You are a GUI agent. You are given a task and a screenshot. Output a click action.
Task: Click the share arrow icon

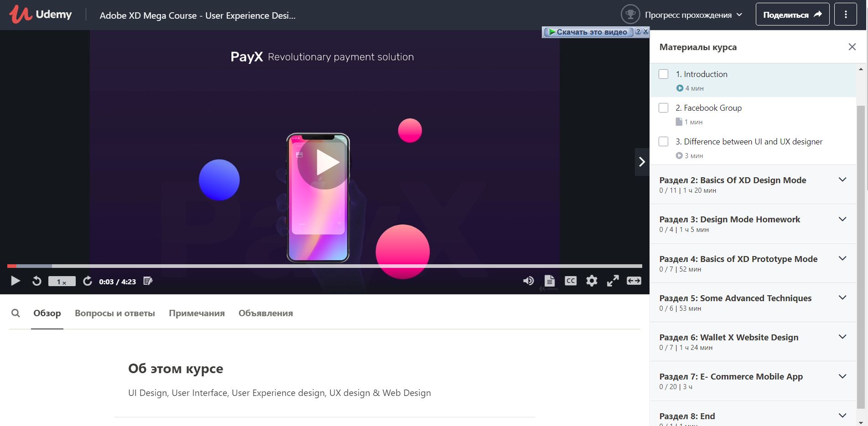coord(818,14)
